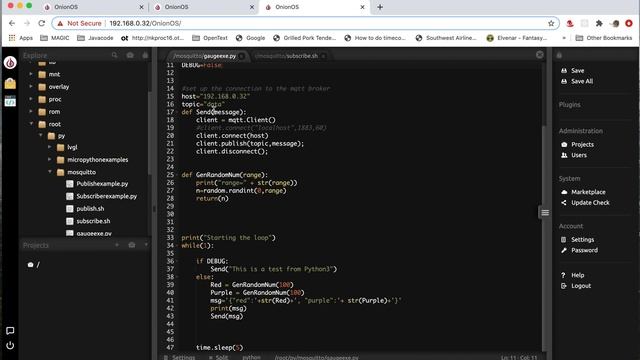The image size is (640, 360).
Task: Open Marketplace under System
Action: tap(588, 192)
